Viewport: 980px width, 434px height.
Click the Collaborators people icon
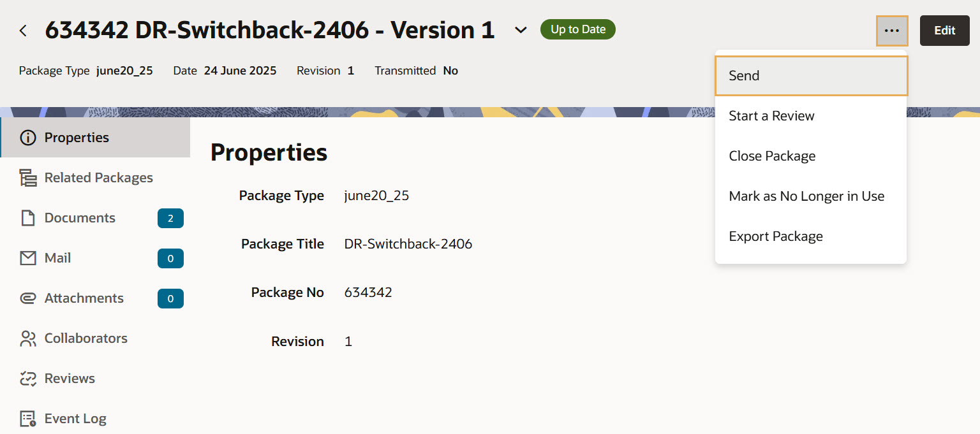tap(28, 338)
